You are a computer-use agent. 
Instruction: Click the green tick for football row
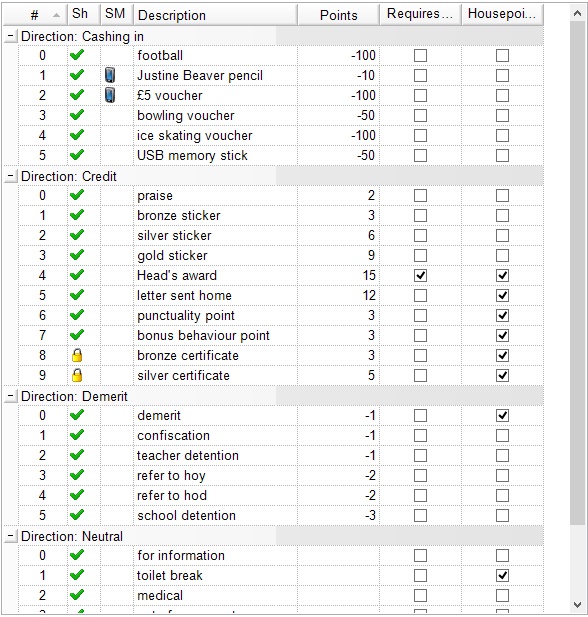pyautogui.click(x=77, y=55)
